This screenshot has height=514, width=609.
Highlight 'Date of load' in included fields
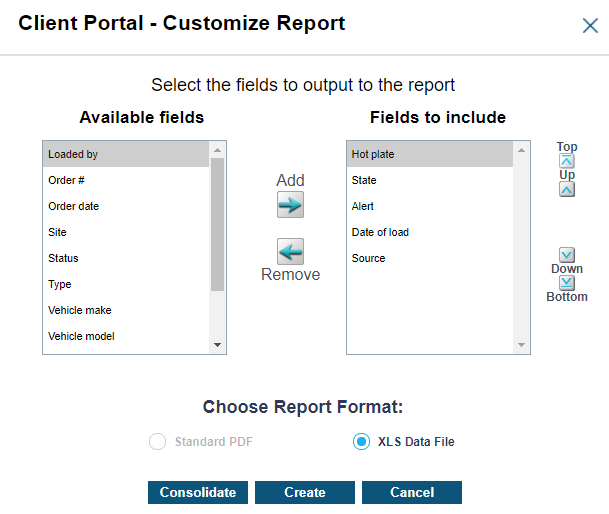point(428,233)
